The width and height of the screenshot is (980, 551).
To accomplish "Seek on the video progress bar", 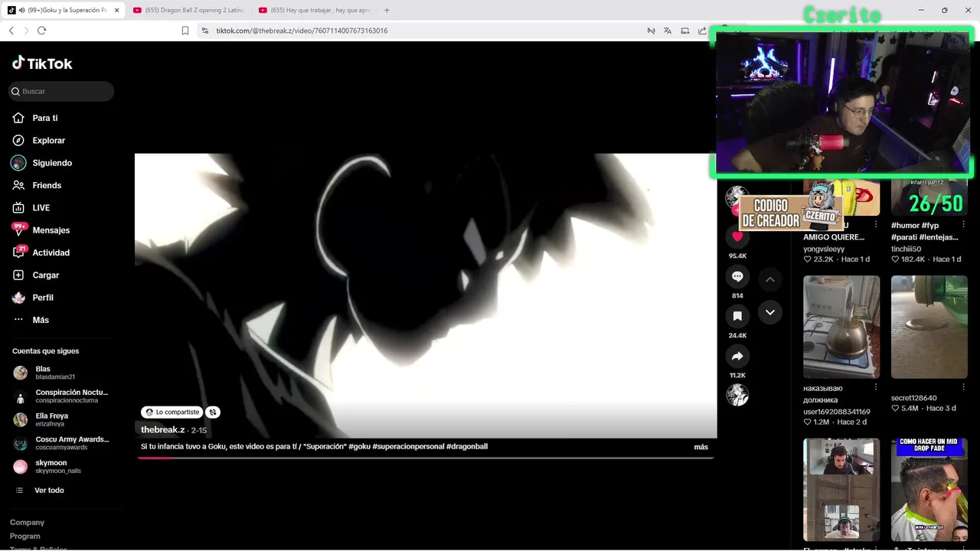I will pos(425,458).
